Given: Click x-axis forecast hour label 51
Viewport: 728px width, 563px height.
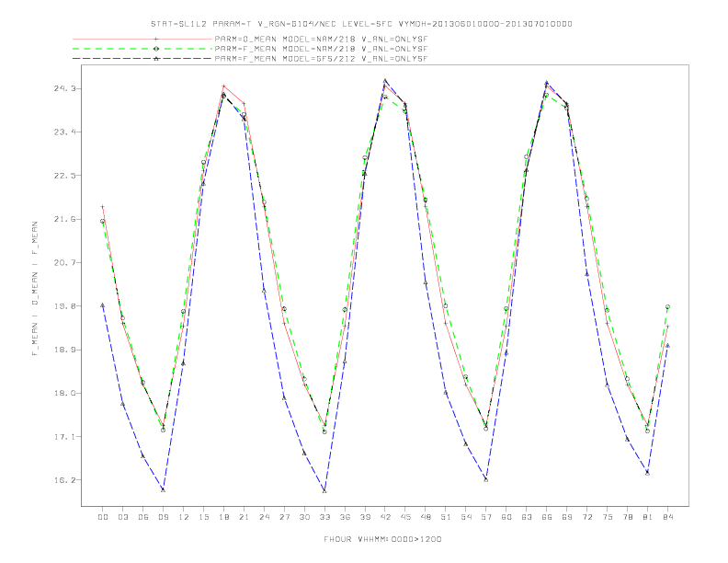Looking at the screenshot, I should point(446,517).
